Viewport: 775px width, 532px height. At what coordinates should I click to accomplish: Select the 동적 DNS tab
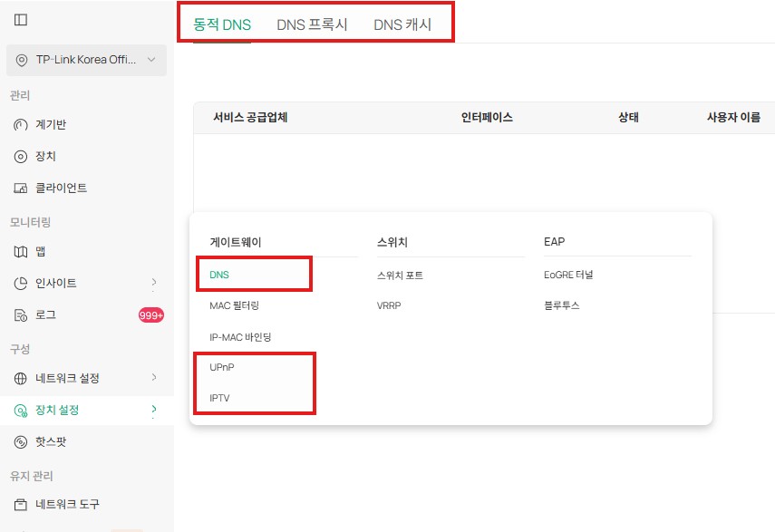tap(222, 26)
